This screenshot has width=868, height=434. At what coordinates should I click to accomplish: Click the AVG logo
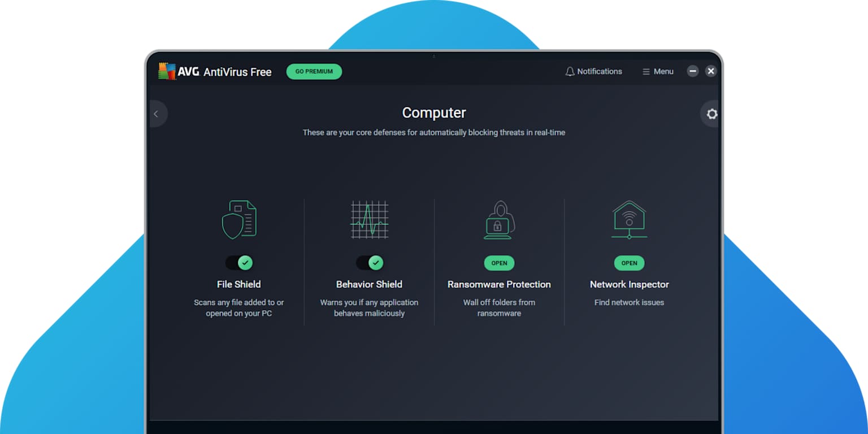tap(167, 71)
